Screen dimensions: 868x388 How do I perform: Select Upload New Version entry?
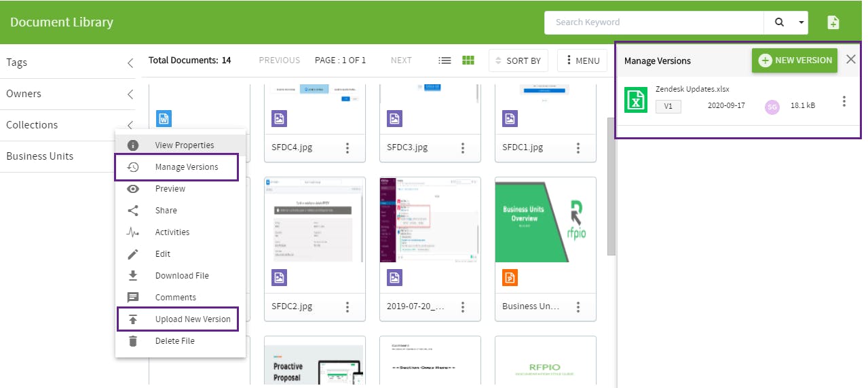click(x=181, y=319)
